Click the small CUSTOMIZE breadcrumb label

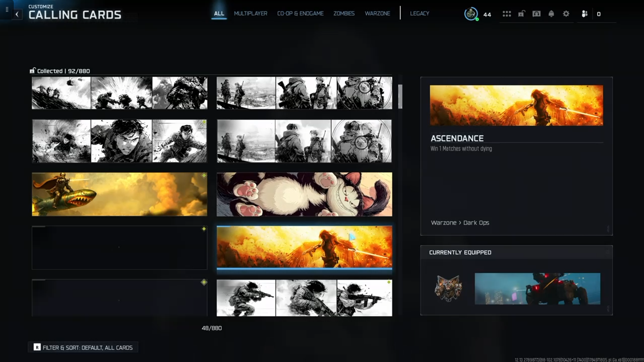click(x=41, y=6)
